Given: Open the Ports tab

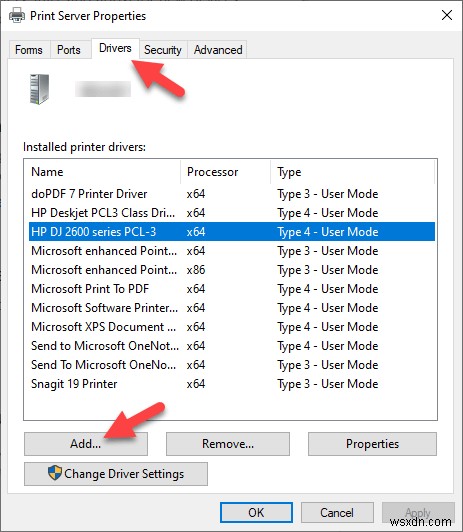Looking at the screenshot, I should 69,50.
